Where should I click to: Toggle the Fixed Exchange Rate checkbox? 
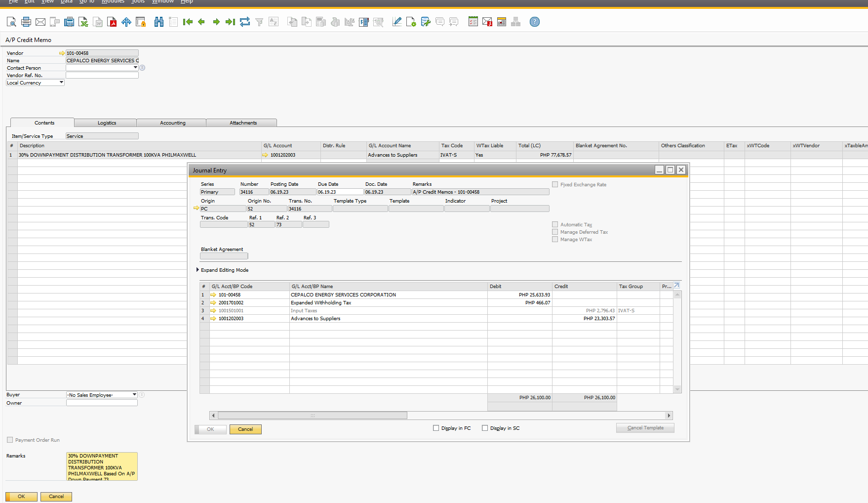point(555,184)
